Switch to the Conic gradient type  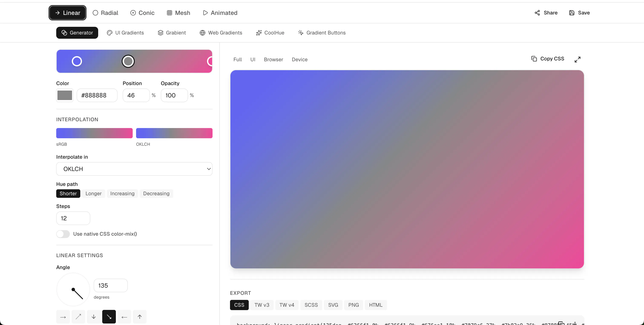[x=142, y=13]
